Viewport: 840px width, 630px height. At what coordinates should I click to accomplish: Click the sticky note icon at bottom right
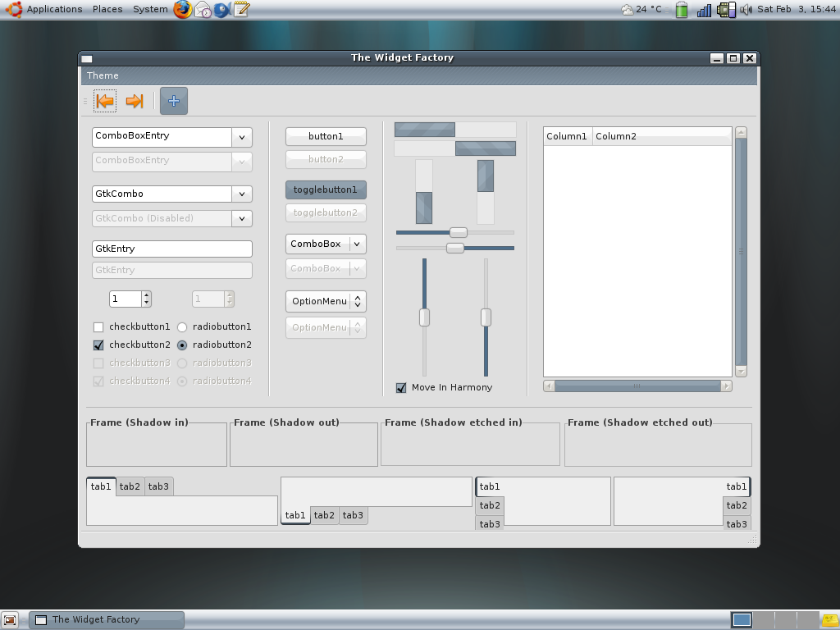(x=830, y=620)
